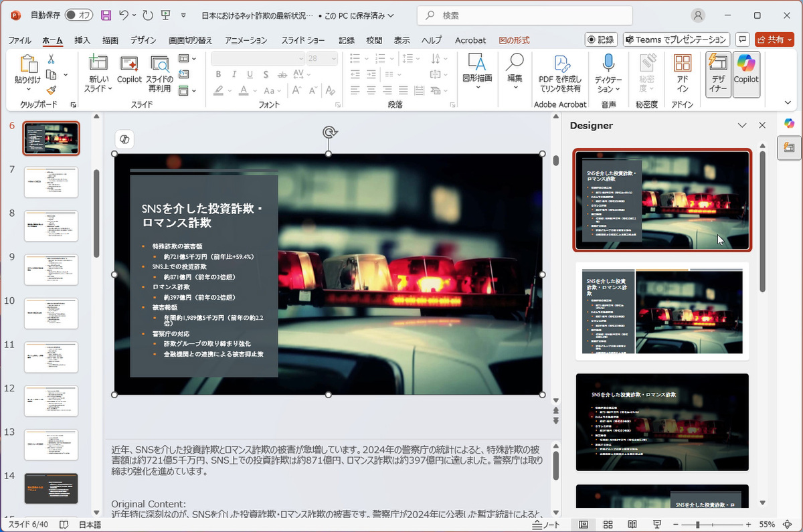Open the Share (共有) dropdown
Image resolution: width=803 pixels, height=532 pixels.
(775, 39)
